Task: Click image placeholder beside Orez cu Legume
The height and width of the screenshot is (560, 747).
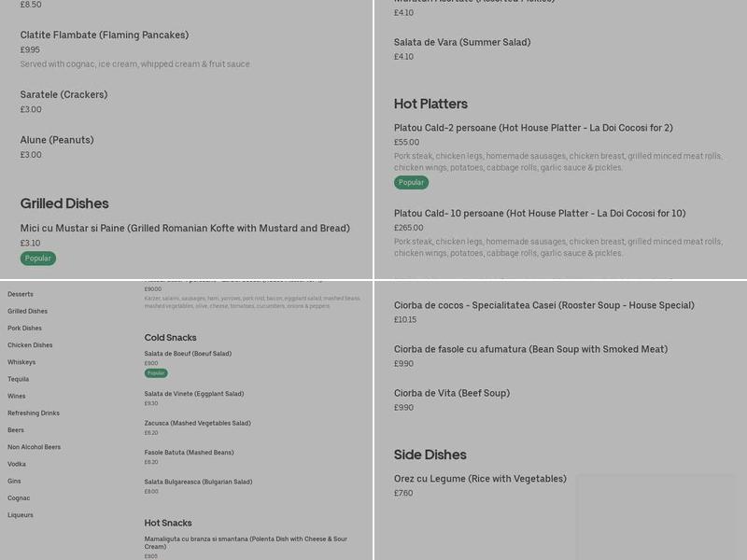Action: (x=655, y=516)
